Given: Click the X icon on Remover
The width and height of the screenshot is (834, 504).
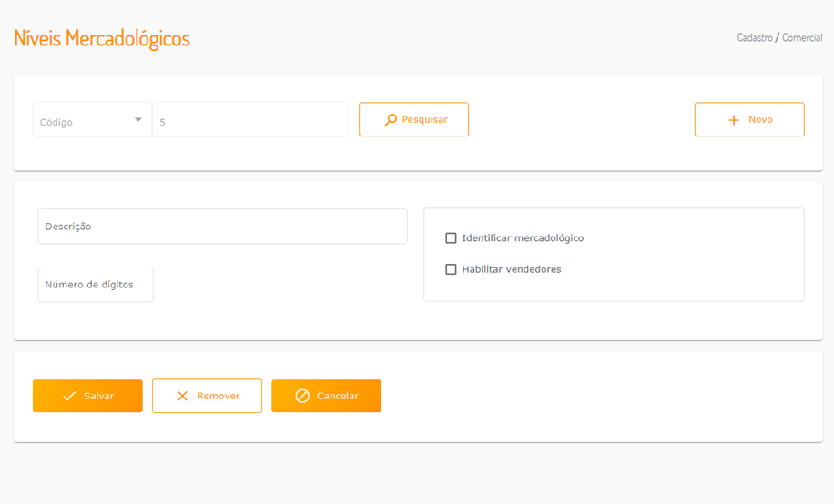Looking at the screenshot, I should (x=182, y=397).
